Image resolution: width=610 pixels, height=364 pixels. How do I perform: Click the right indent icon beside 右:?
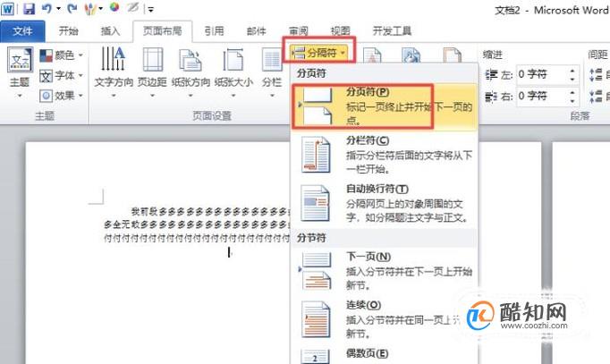coord(492,96)
